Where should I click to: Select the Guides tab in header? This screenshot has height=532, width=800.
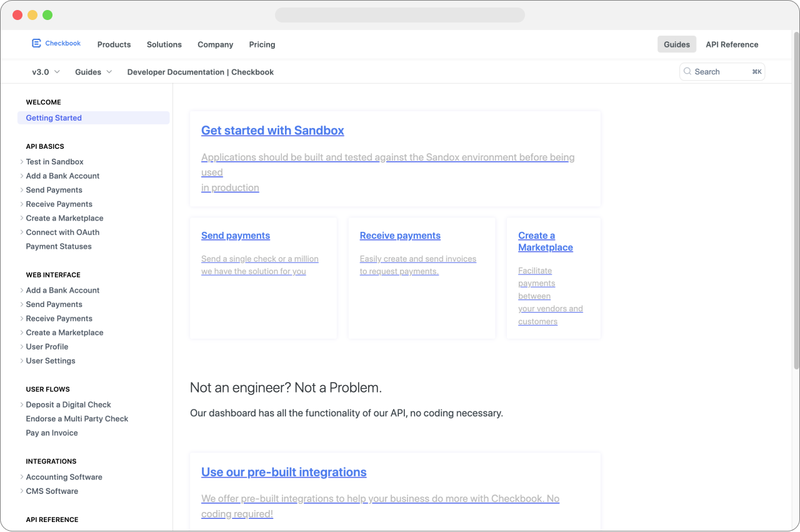tap(677, 44)
